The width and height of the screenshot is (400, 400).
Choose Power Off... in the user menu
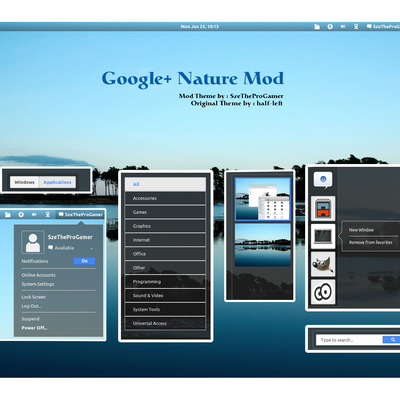pos(34,328)
